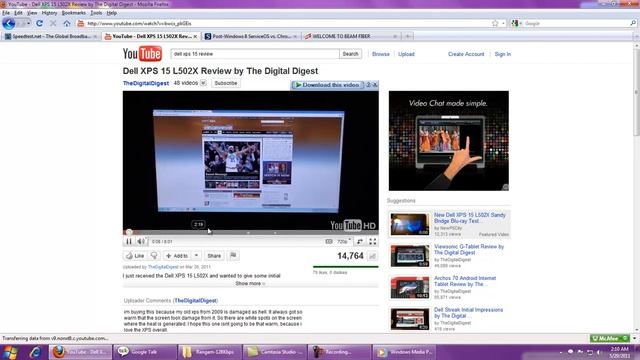Click the Create Account link
640x360 pixels.
pos(466,54)
